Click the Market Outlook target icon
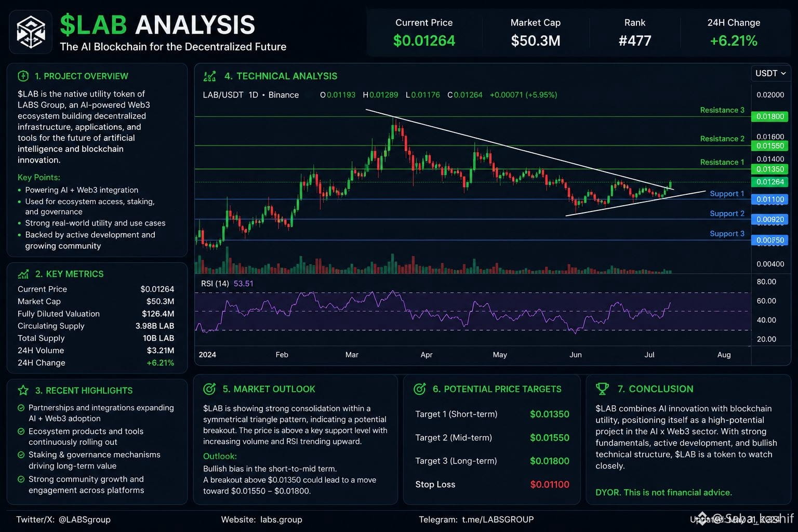The image size is (798, 532). [x=209, y=389]
